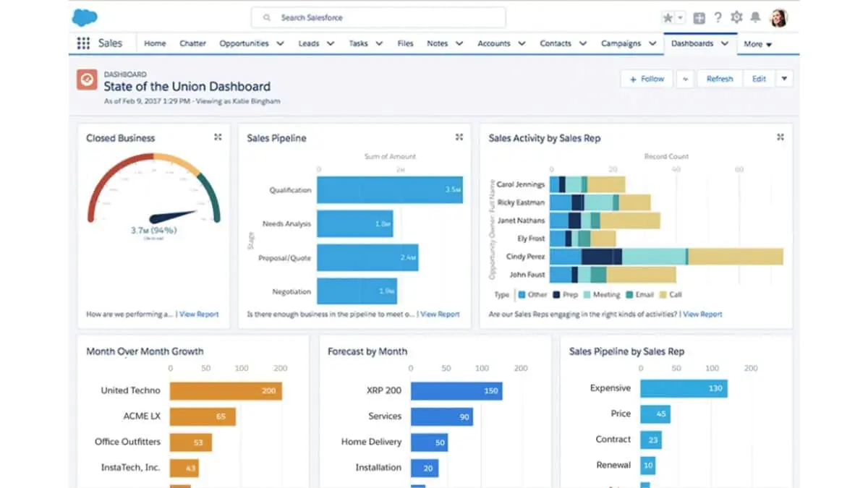Click the XRP 200 forecast bar

456,391
